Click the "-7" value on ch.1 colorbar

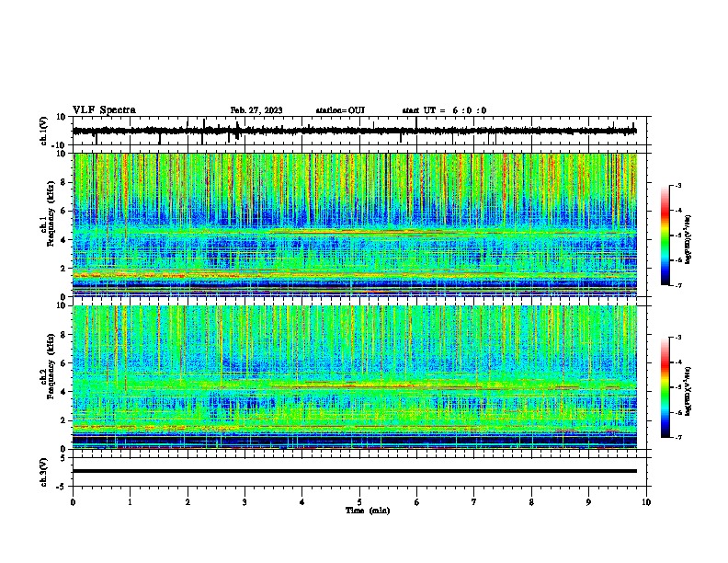tap(678, 285)
